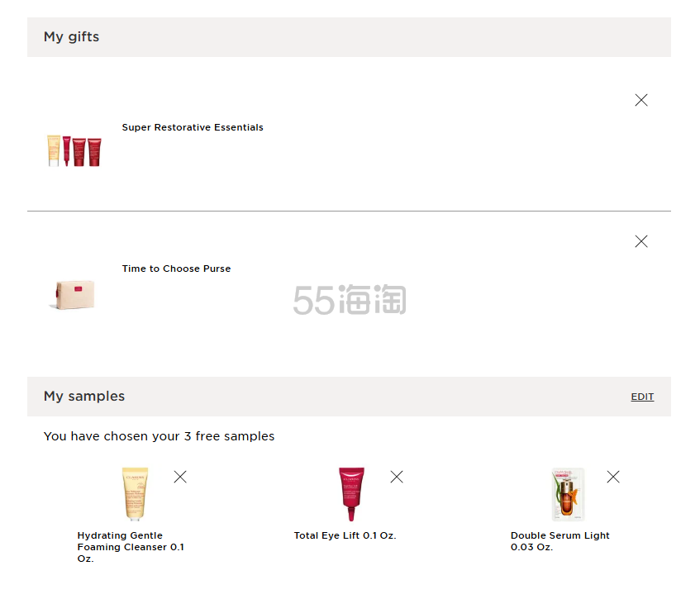Remove the Total Eye Lift sample
Screen dimensions: 700x599
397,477
